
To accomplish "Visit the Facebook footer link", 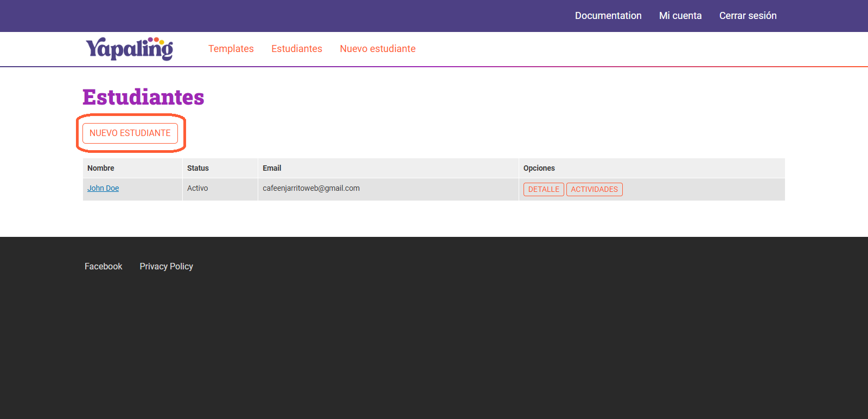I will pos(103,266).
